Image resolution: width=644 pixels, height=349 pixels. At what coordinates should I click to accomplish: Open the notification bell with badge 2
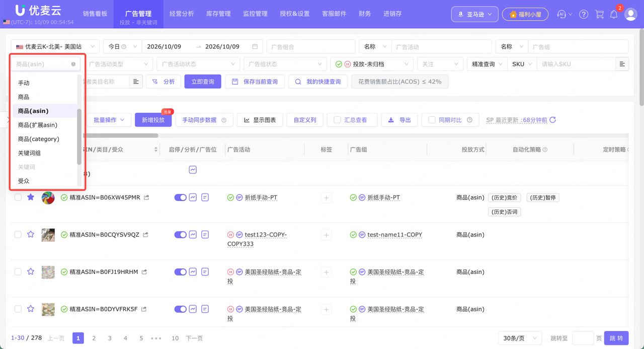point(614,14)
